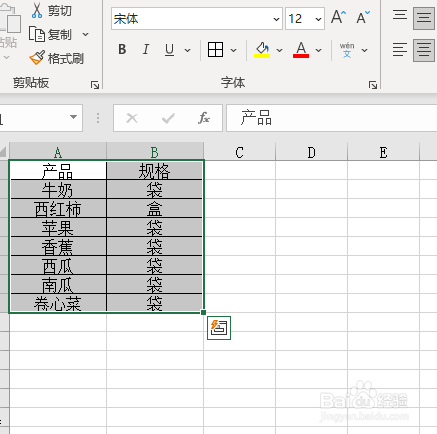Apply cell borders icon
Viewport: 437px width, 434px height.
pyautogui.click(x=215, y=50)
